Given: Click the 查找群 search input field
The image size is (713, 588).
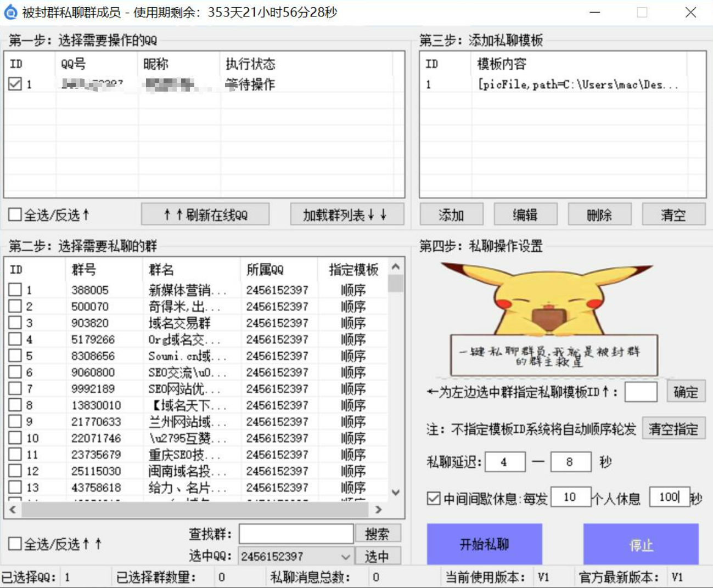Looking at the screenshot, I should click(x=296, y=534).
